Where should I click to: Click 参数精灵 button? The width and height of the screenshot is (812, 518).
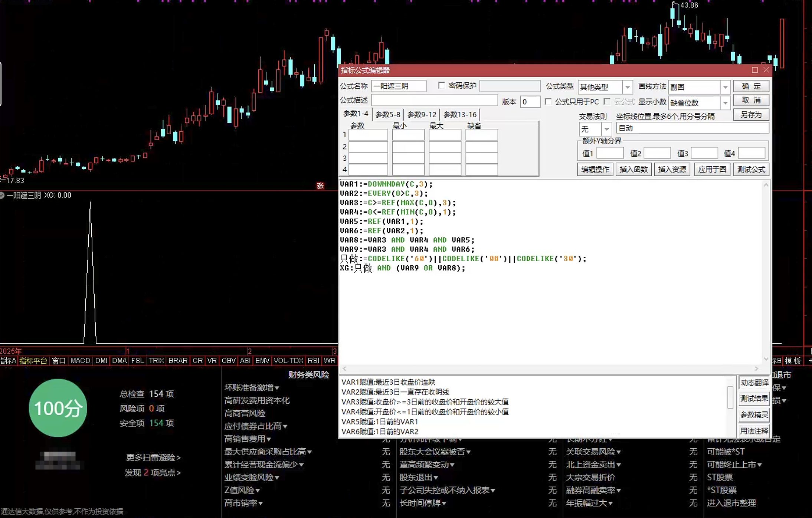tap(754, 415)
